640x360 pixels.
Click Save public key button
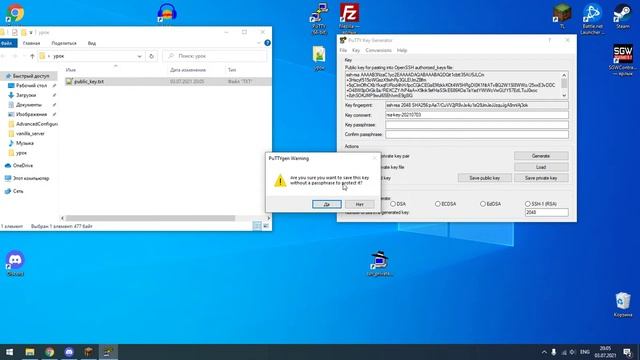[484, 178]
